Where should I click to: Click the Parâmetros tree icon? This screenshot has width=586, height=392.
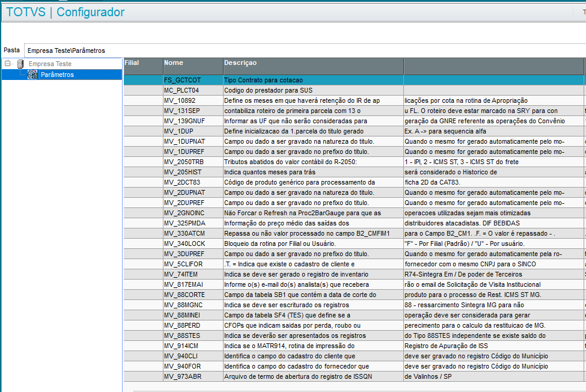[32, 75]
